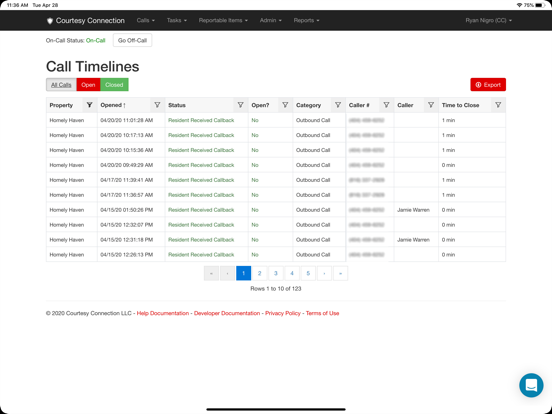Click the On-Call status text

tap(95, 40)
